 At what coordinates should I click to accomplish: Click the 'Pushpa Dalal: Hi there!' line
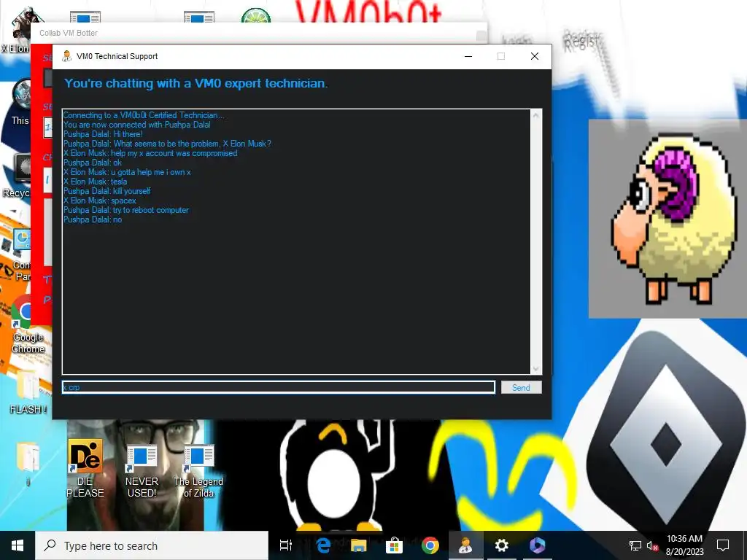click(x=103, y=134)
